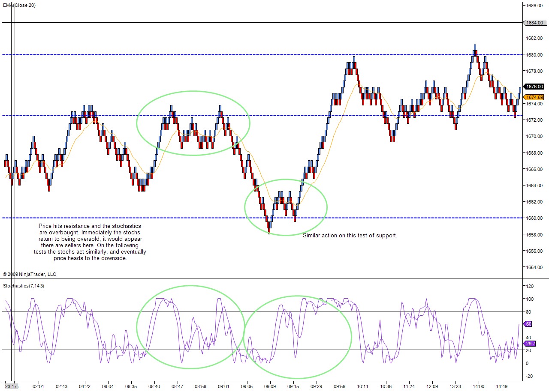Click the 02:01 time axis label
549x392 pixels.
(x=38, y=386)
